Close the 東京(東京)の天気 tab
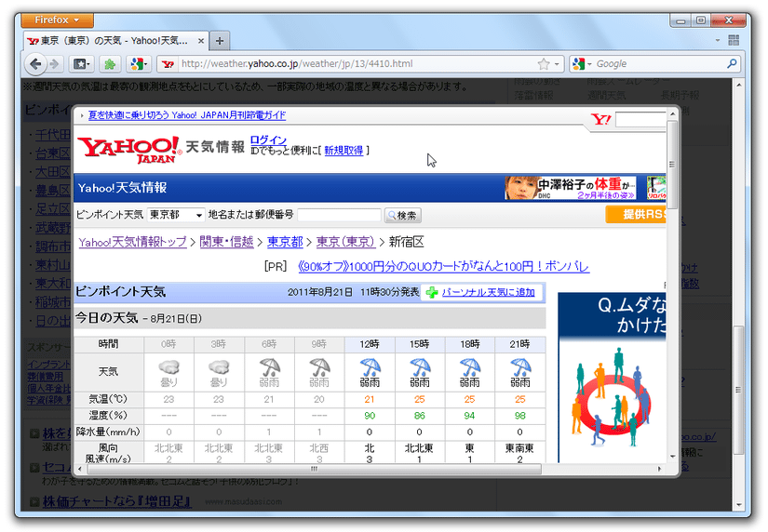 tap(201, 41)
